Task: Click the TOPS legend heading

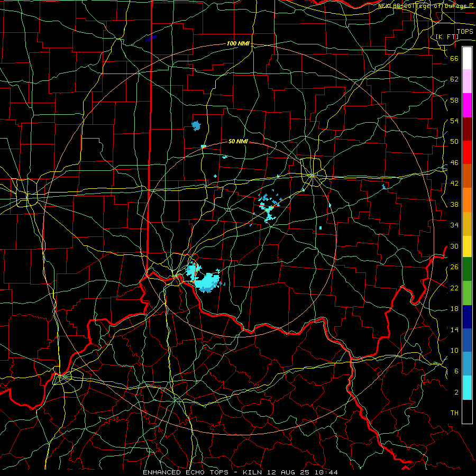Action: pos(465,32)
